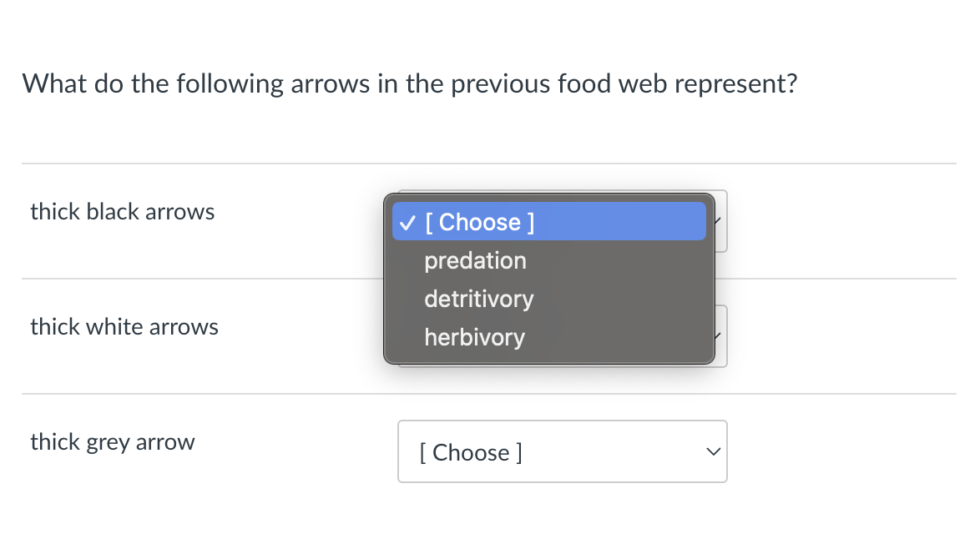Click the highlighted blue dropdown row
980x534 pixels.
coord(548,221)
